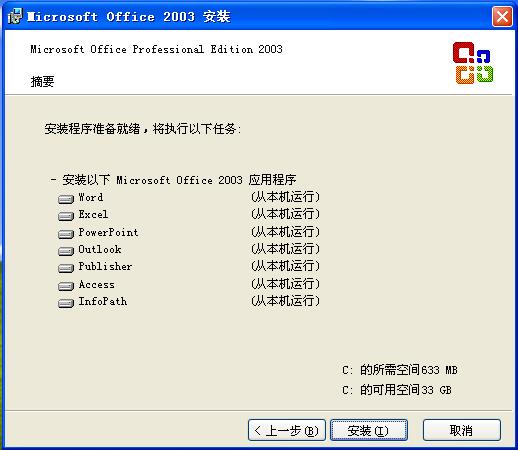Viewport: 518px width, 450px height.
Task: Click the 从本机运行 status next to Word
Action: (285, 197)
